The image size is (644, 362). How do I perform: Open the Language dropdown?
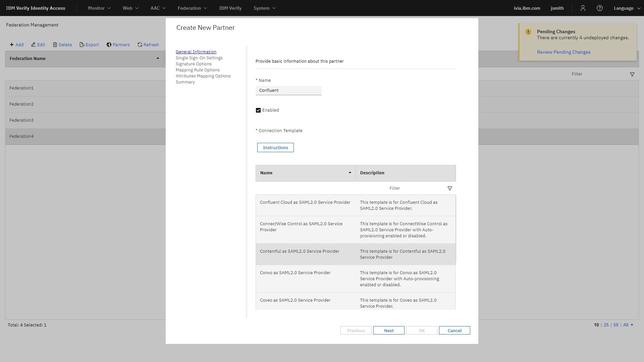tap(627, 8)
